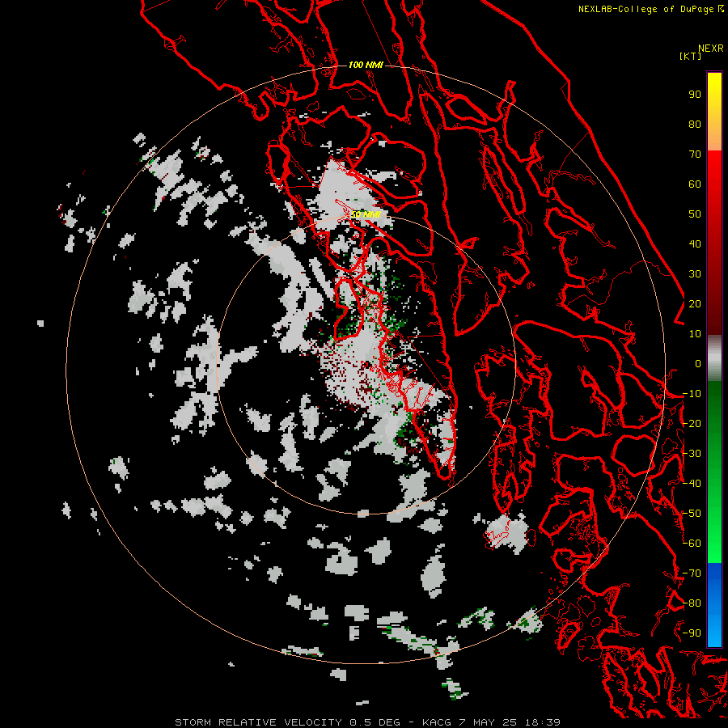Click the 18:39 timestamp
This screenshot has width=728, height=728.
[x=542, y=722]
